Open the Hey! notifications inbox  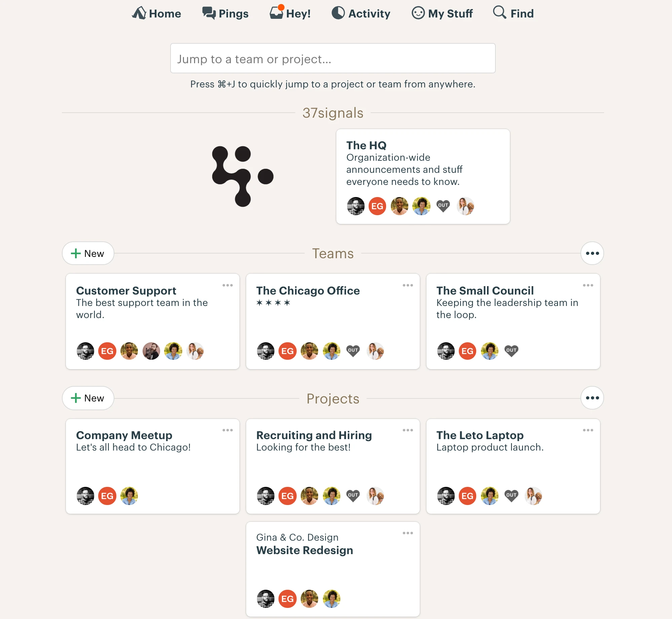click(x=290, y=13)
